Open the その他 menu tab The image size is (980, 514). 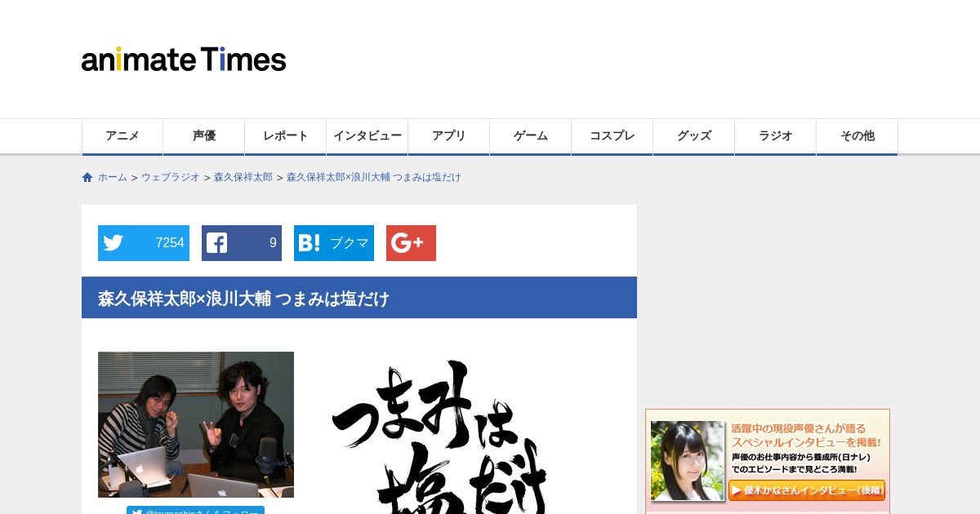pos(857,136)
